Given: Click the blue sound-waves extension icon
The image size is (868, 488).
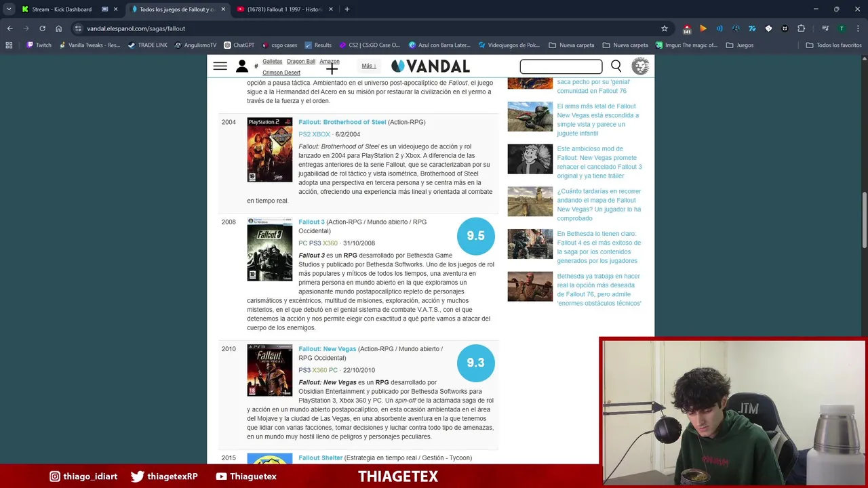Looking at the screenshot, I should 719,28.
